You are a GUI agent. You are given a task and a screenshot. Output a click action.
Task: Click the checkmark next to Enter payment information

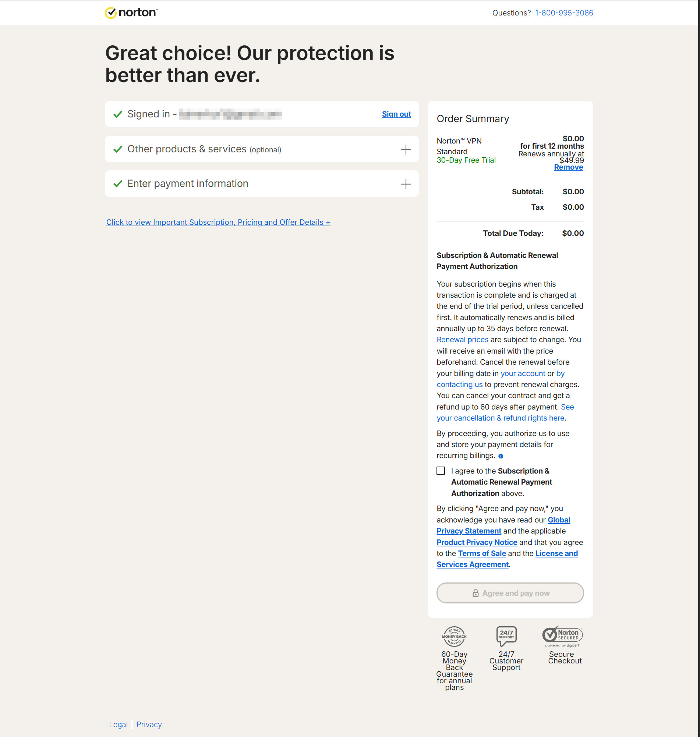coord(118,184)
